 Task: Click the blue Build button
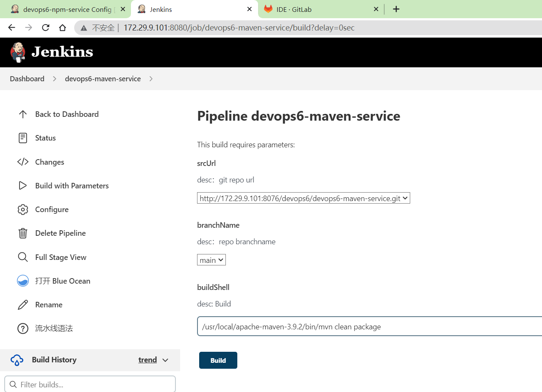tap(218, 360)
